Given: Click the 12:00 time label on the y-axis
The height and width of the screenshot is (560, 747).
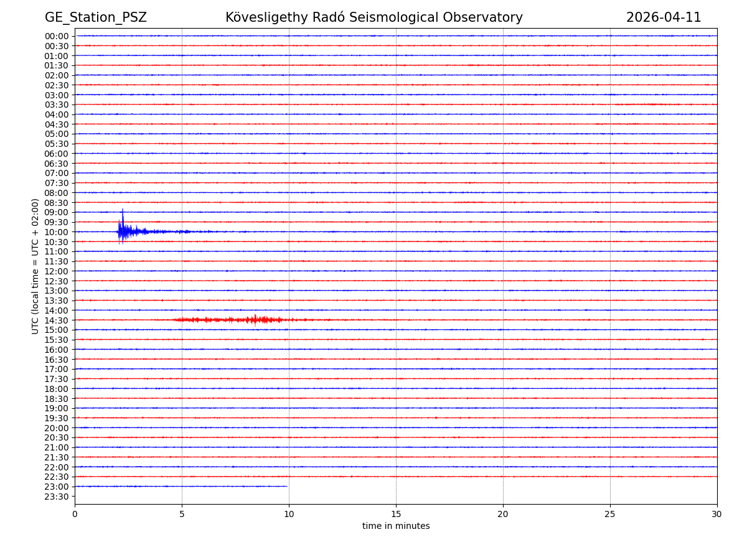Looking at the screenshot, I should (x=57, y=271).
